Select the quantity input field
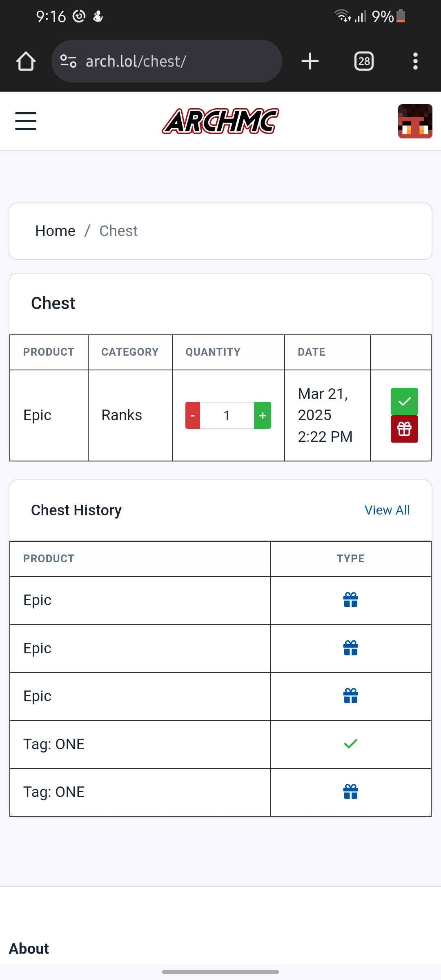Image resolution: width=441 pixels, height=980 pixels. [227, 415]
